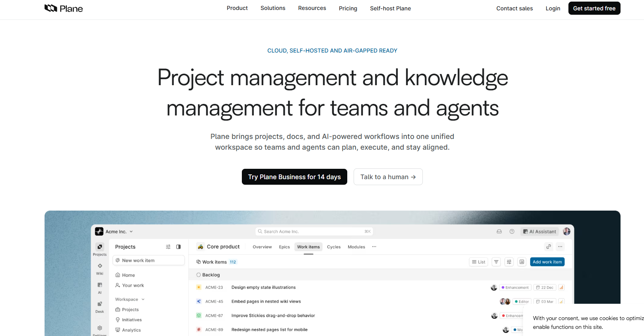Open work item Embed pages in nested wiki views
This screenshot has height=336, width=644.
pyautogui.click(x=266, y=301)
